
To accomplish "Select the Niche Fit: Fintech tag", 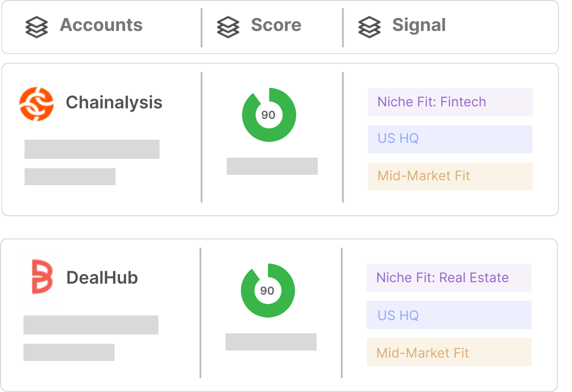I will [450, 102].
